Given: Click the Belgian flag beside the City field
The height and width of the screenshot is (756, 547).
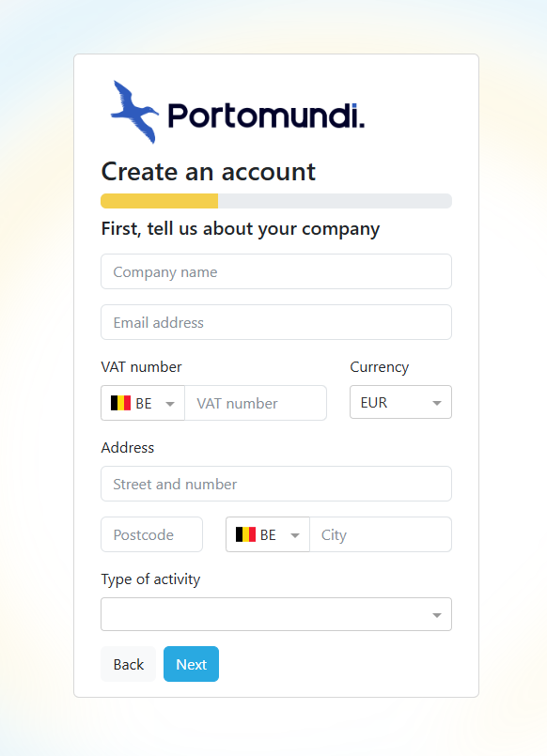Looking at the screenshot, I should (243, 533).
